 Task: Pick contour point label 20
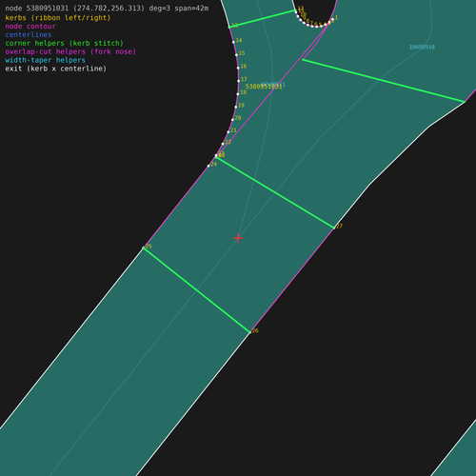(x=238, y=118)
